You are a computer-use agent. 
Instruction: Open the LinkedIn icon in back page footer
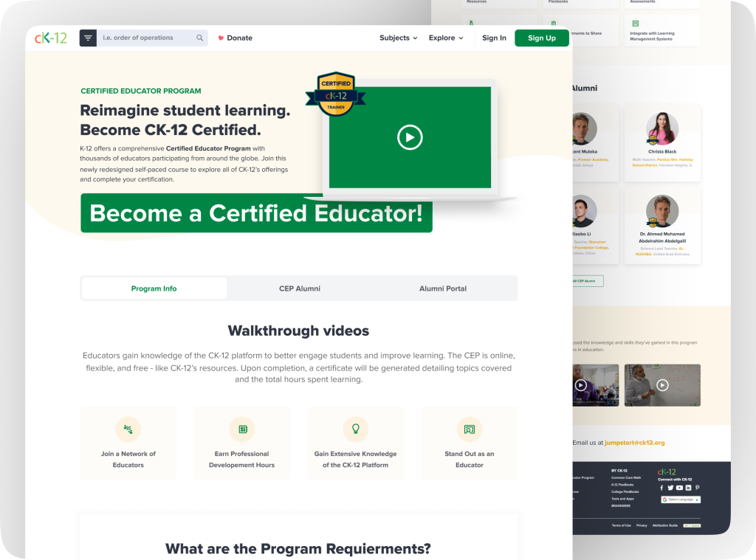(x=689, y=488)
